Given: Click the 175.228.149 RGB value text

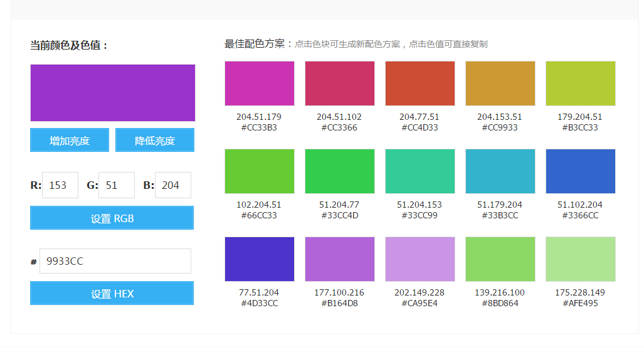Looking at the screenshot, I should [x=581, y=293].
